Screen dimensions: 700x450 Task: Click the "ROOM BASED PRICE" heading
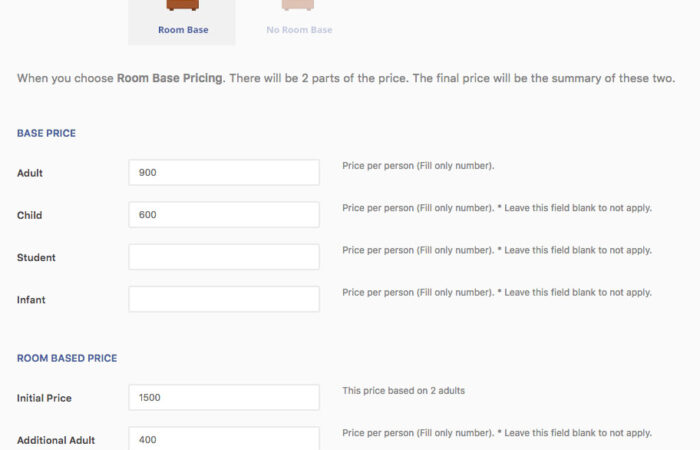tap(67, 358)
